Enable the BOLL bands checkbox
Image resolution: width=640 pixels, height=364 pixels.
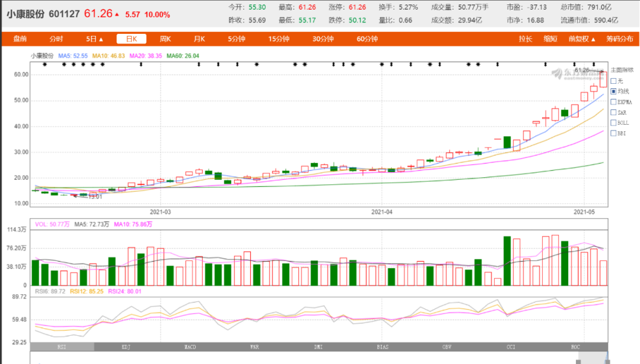point(614,122)
